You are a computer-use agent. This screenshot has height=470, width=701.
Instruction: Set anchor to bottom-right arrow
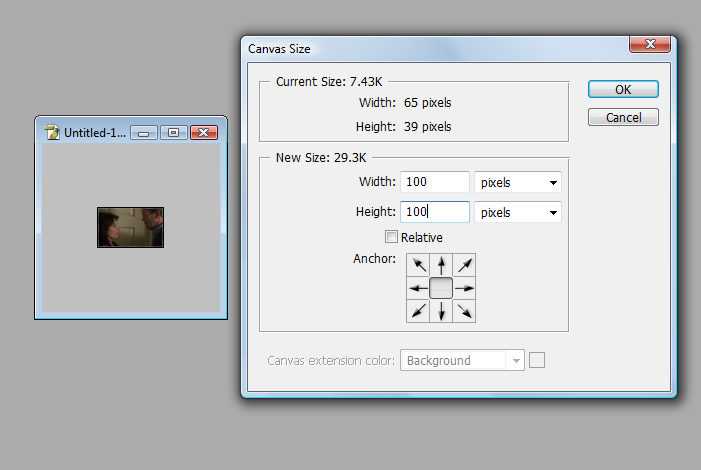464,311
